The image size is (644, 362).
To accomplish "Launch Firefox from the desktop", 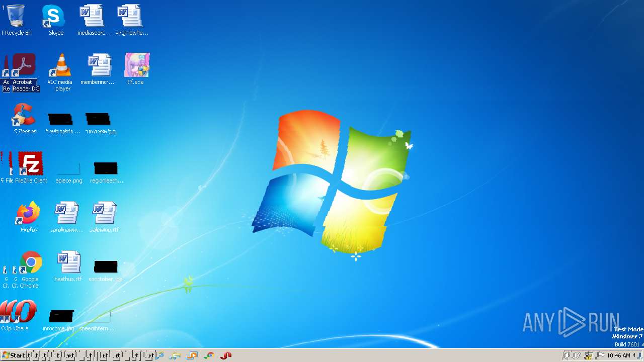I will 29,217.
